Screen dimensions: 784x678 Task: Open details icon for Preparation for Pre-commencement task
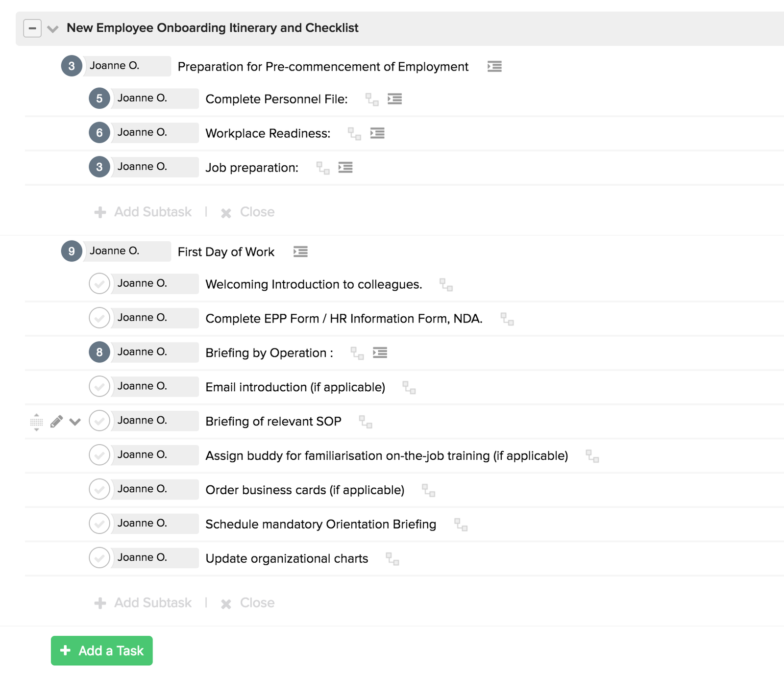pyautogui.click(x=494, y=67)
